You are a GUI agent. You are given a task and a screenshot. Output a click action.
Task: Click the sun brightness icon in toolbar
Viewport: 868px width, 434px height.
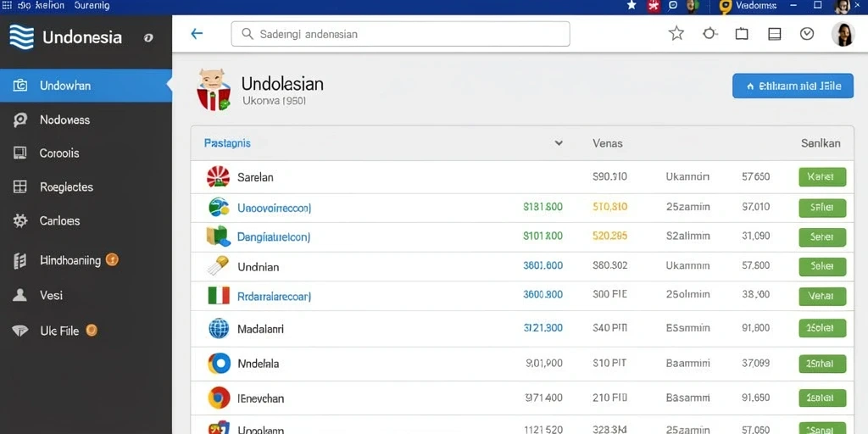709,34
